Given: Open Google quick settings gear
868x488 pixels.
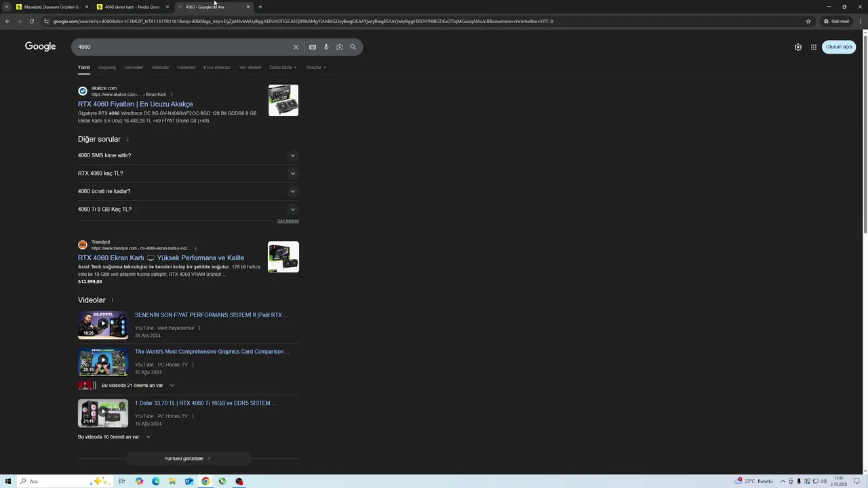Looking at the screenshot, I should [x=798, y=47].
